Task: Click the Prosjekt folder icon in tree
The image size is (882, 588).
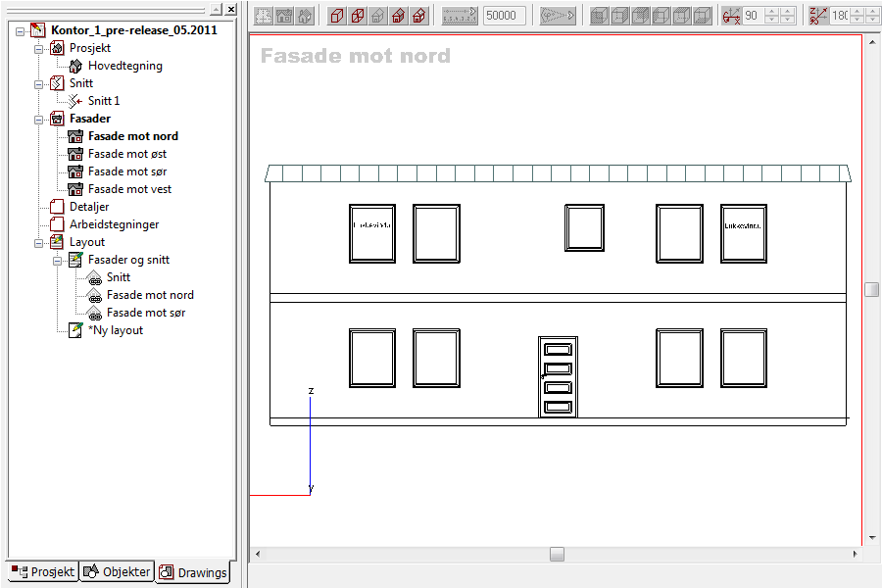Action: (x=57, y=48)
